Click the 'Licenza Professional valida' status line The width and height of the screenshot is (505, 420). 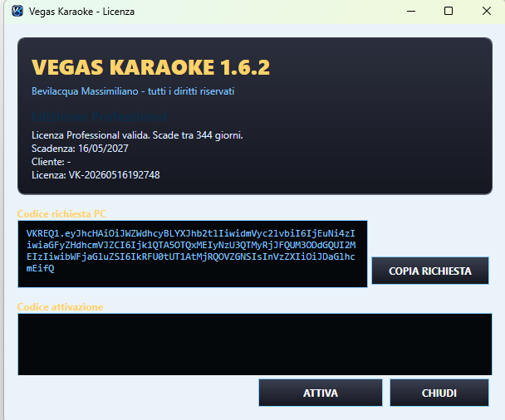point(137,135)
